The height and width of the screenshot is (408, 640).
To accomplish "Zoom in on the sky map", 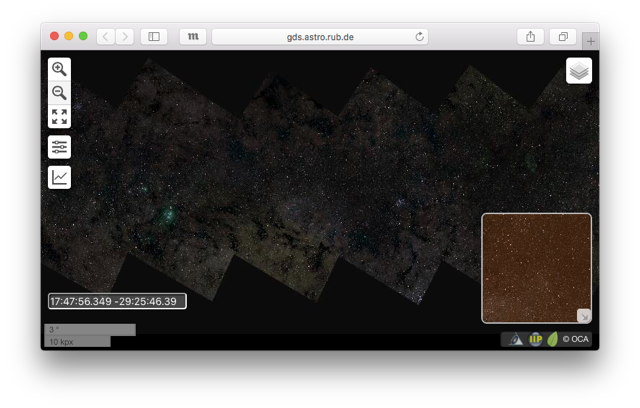I will point(60,69).
